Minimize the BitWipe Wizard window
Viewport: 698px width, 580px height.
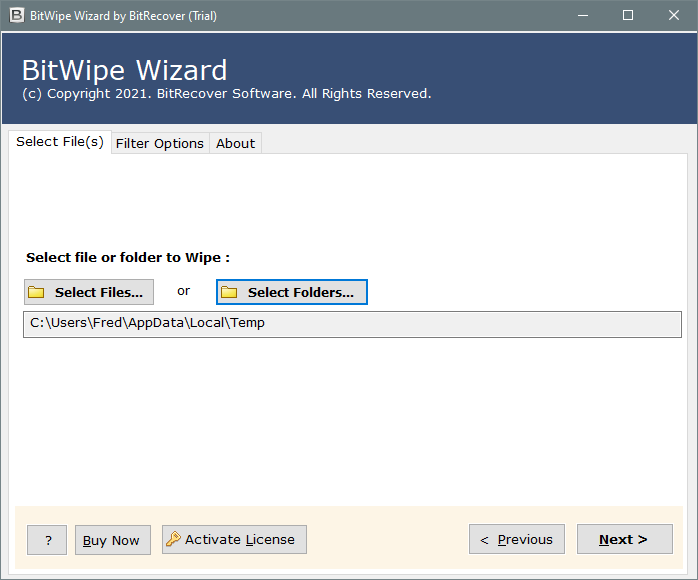coord(583,16)
